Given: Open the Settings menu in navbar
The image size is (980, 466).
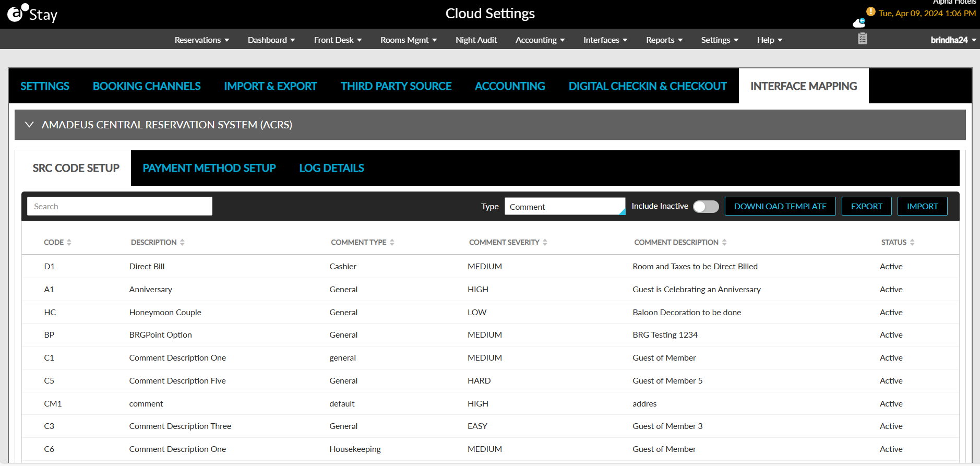Looking at the screenshot, I should coord(720,40).
